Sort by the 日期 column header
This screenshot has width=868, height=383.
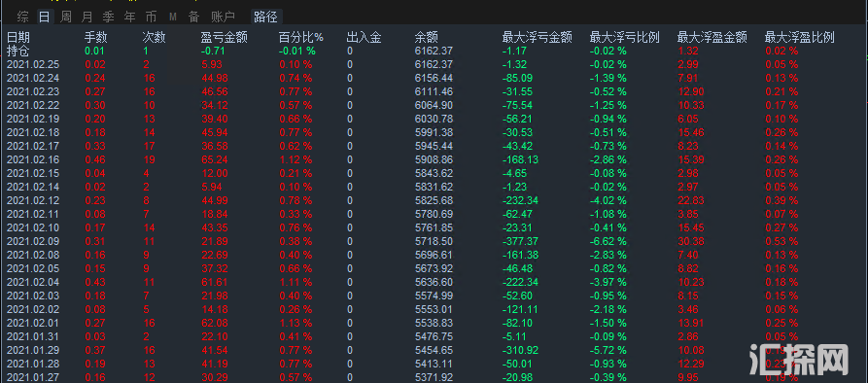point(18,38)
